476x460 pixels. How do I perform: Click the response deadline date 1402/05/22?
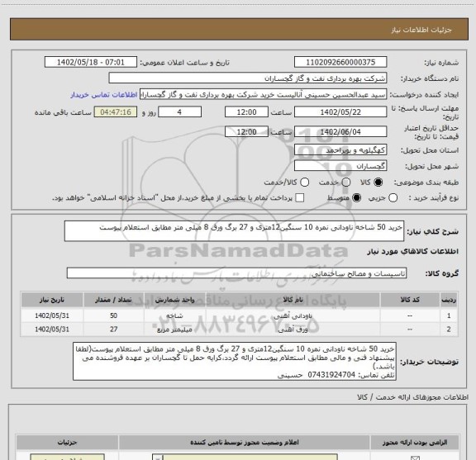click(x=340, y=112)
